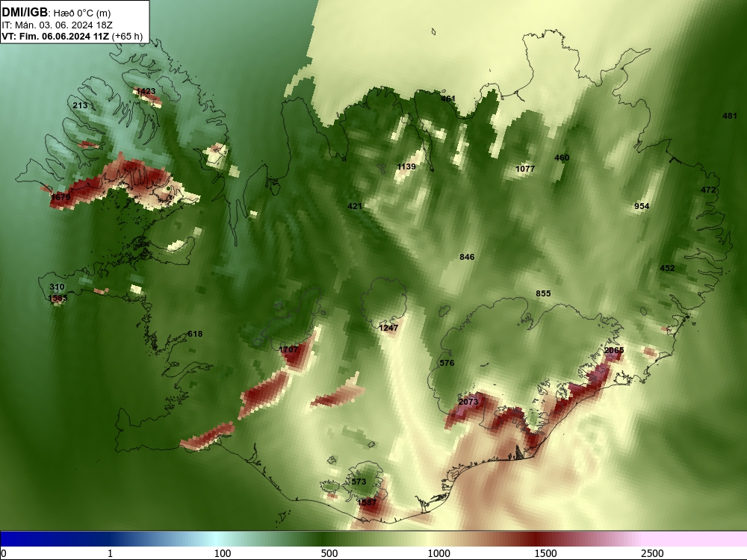Click the 421 height label
The width and height of the screenshot is (747, 560).
pyautogui.click(x=354, y=206)
